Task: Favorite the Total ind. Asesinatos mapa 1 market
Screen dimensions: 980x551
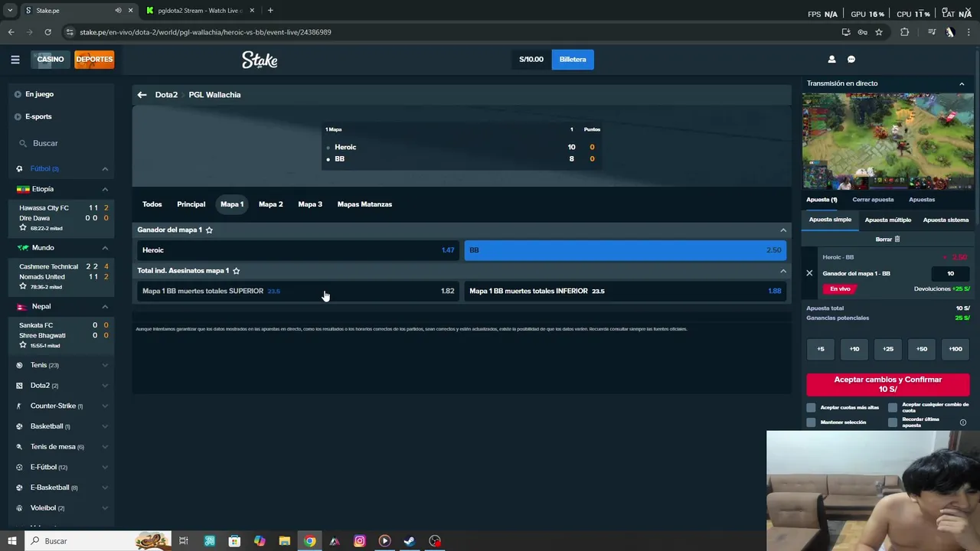Action: click(x=236, y=271)
